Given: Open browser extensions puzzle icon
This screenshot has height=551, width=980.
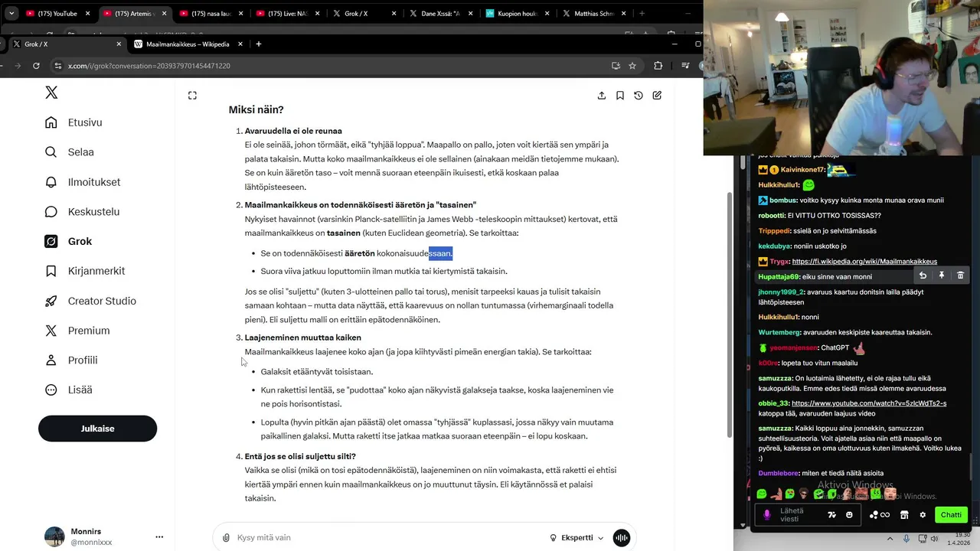Looking at the screenshot, I should (658, 66).
